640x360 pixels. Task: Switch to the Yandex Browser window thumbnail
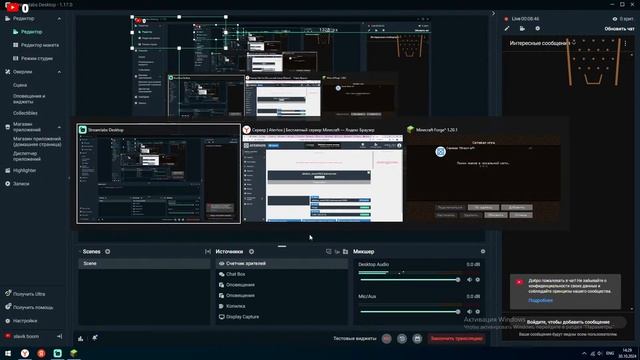pyautogui.click(x=322, y=173)
